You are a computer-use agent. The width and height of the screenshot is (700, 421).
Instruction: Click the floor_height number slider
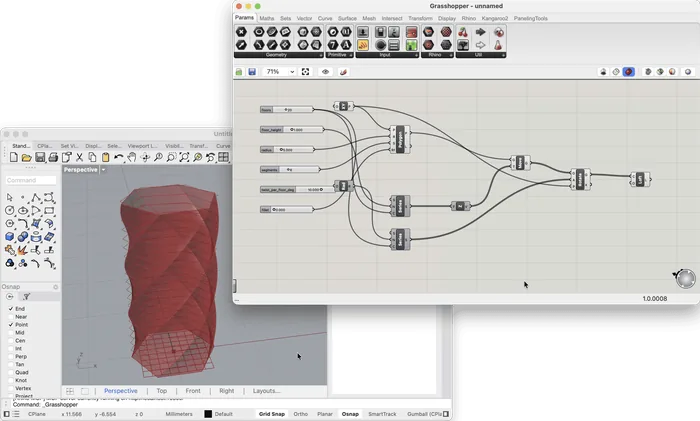(292, 129)
